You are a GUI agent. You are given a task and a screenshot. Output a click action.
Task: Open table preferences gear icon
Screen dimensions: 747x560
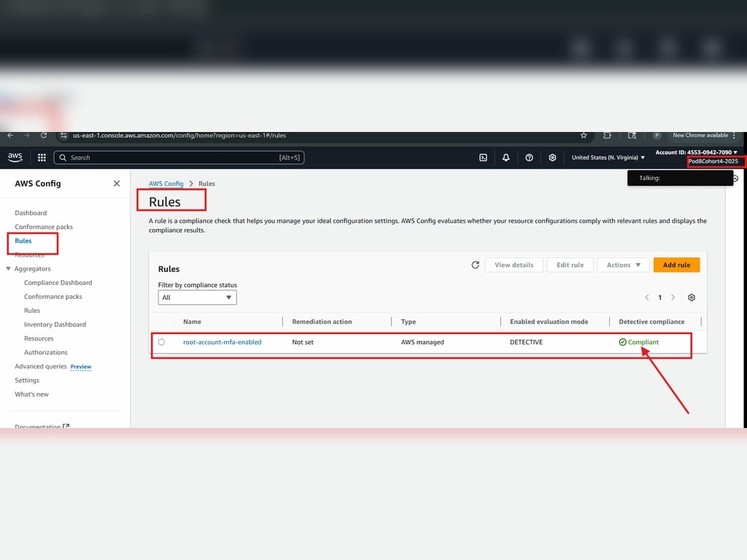pyautogui.click(x=692, y=297)
